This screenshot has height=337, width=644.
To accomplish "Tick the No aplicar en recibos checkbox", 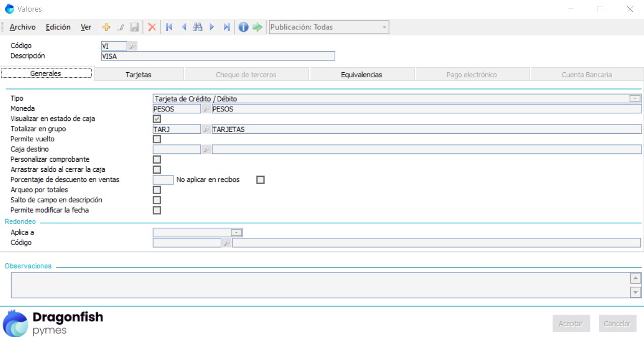I will 260,180.
